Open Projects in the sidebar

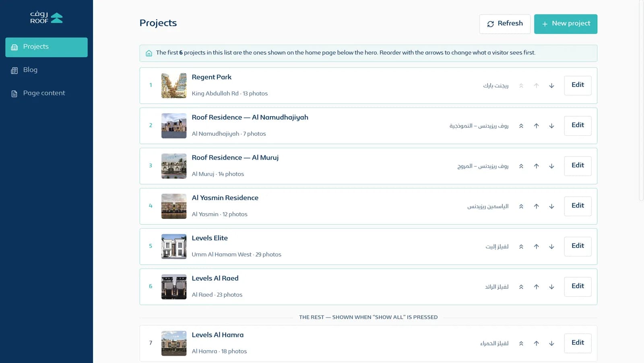coord(46,47)
